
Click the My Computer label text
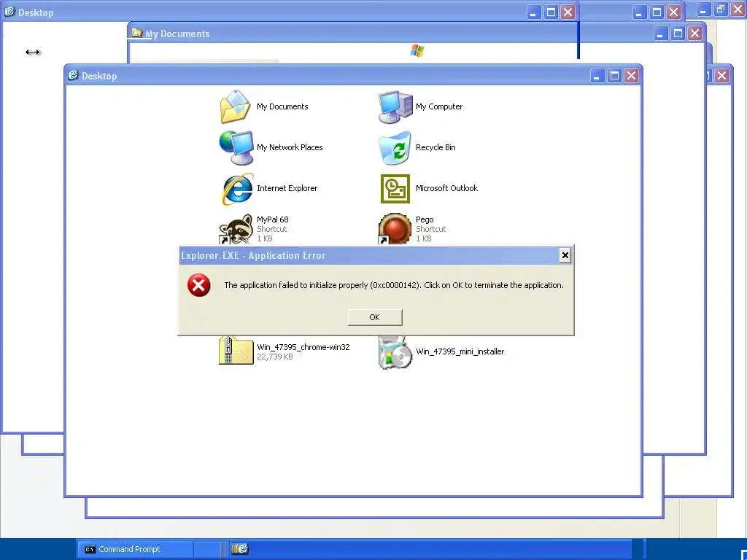click(439, 106)
